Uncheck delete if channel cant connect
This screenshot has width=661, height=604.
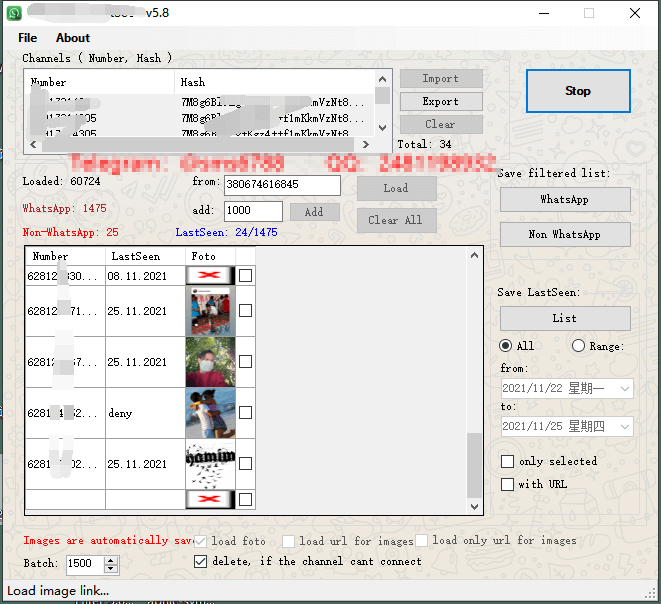tap(200, 561)
